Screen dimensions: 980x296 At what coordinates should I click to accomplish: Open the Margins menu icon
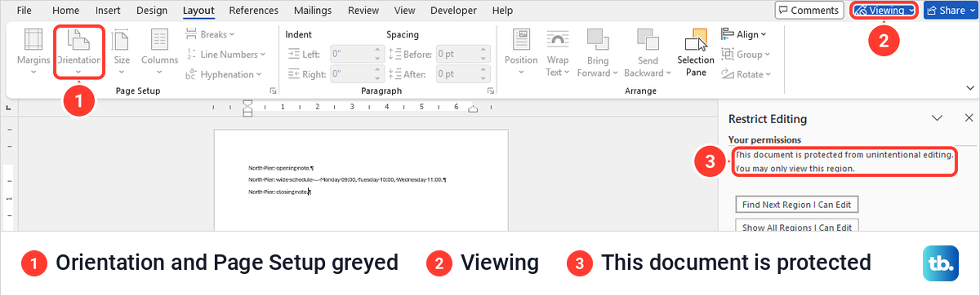click(x=33, y=40)
